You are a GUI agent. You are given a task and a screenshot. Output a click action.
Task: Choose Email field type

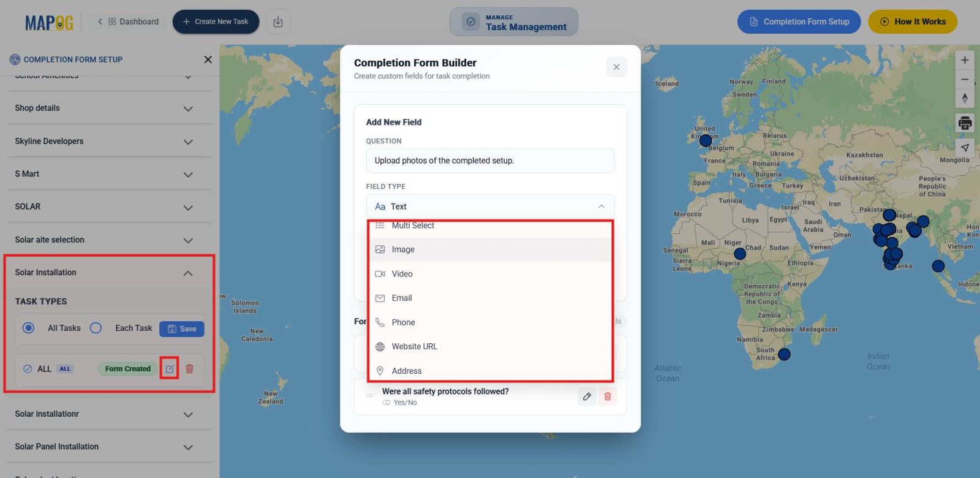click(x=490, y=298)
